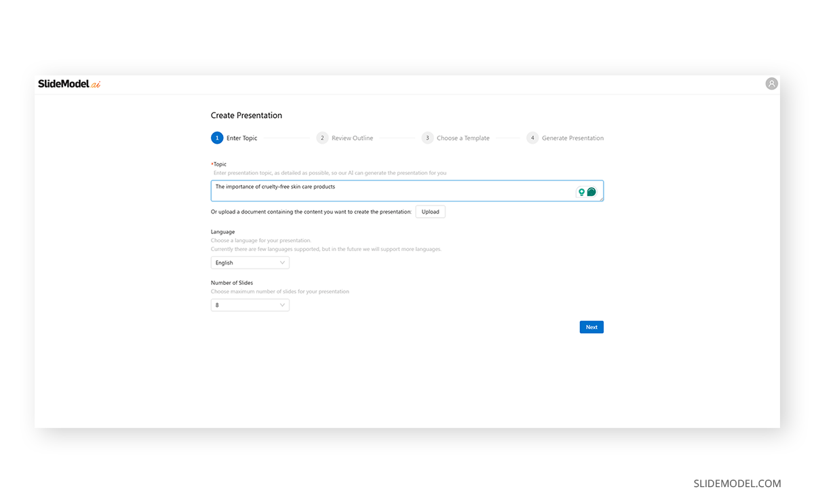Go to the Generate Presentation step label
The width and height of the screenshot is (814, 504).
pos(573,138)
